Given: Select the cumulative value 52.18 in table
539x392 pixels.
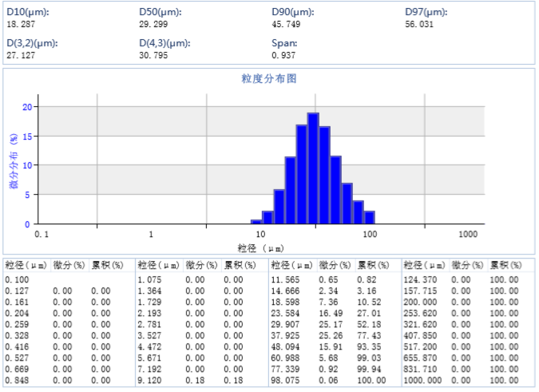Looking at the screenshot, I should click(x=367, y=324).
